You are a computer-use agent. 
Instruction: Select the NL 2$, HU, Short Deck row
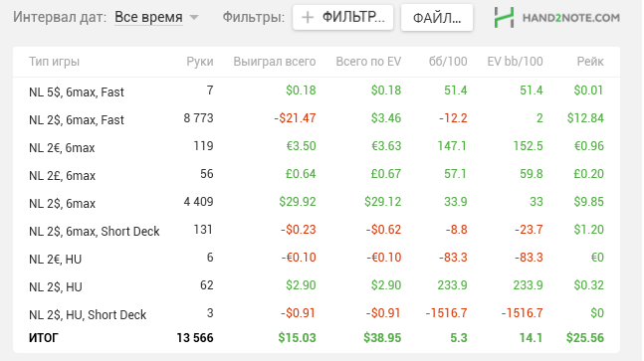click(x=317, y=314)
